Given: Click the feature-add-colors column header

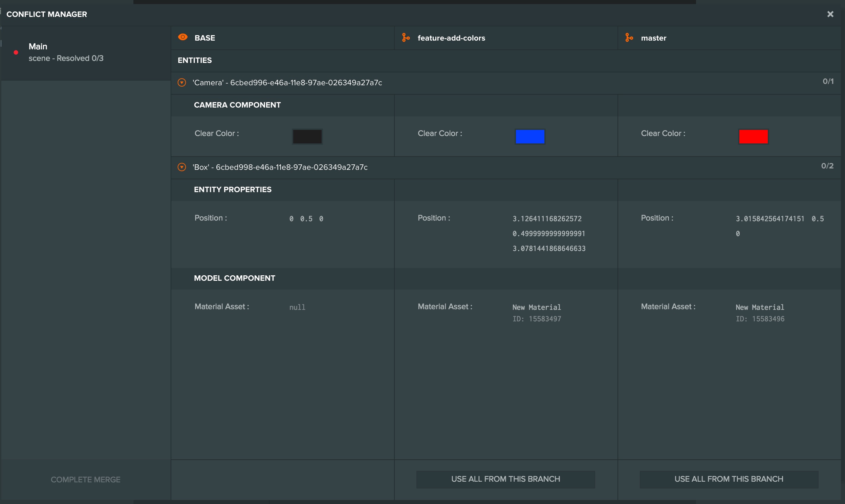Looking at the screenshot, I should pyautogui.click(x=506, y=38).
